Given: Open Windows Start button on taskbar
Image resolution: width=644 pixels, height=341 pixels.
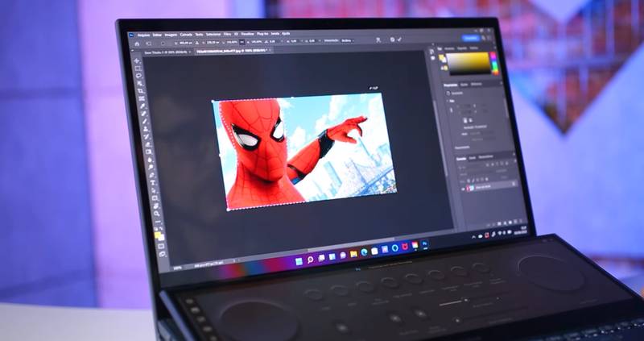Looking at the screenshot, I should click(x=299, y=261).
